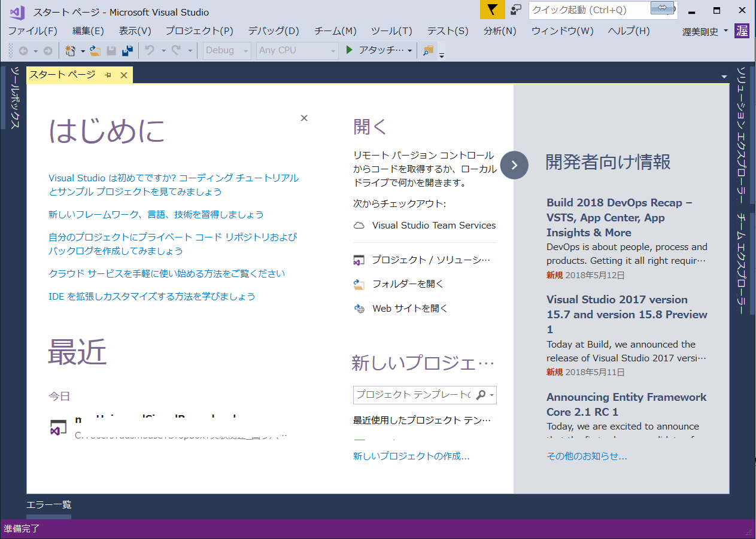Open the New Project button dropdown arrow
The image size is (756, 539).
point(82,51)
